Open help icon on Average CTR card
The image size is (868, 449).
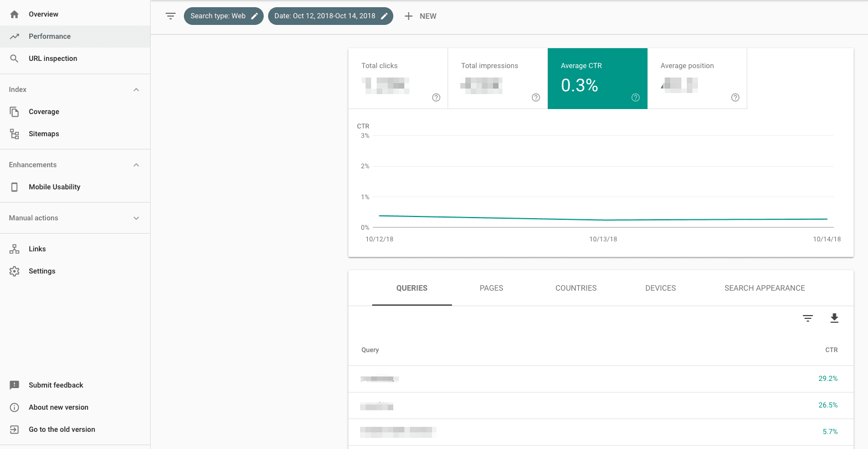click(x=635, y=97)
